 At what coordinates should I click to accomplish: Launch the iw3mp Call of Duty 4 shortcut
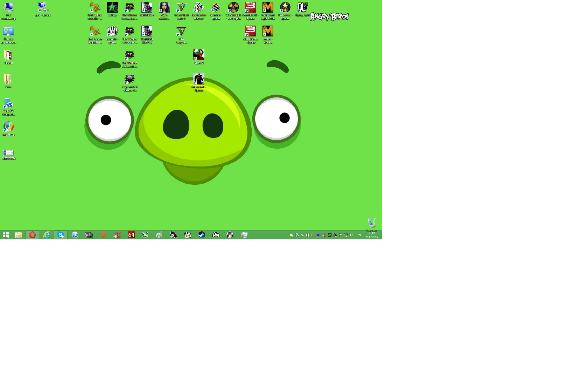[112, 9]
